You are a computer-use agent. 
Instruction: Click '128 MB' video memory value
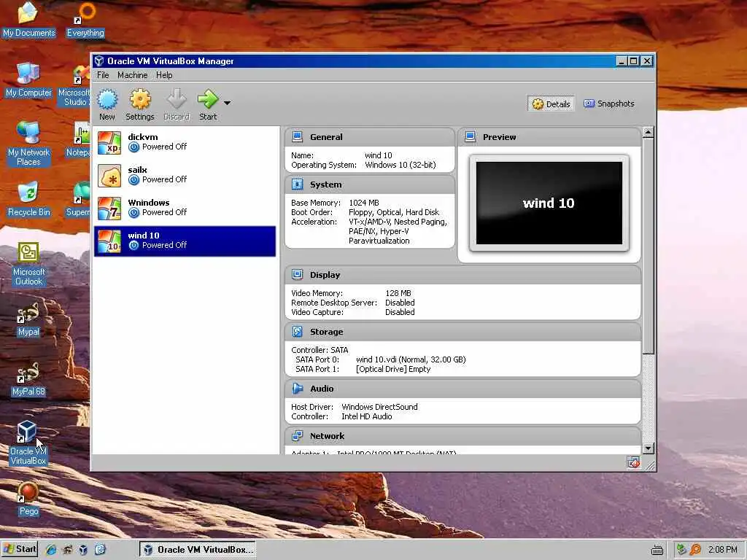398,293
